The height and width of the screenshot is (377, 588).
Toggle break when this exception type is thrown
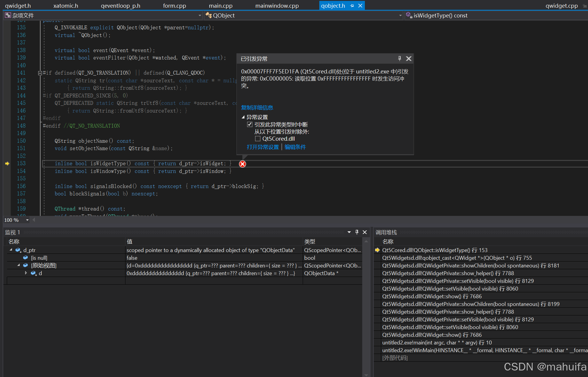[250, 124]
